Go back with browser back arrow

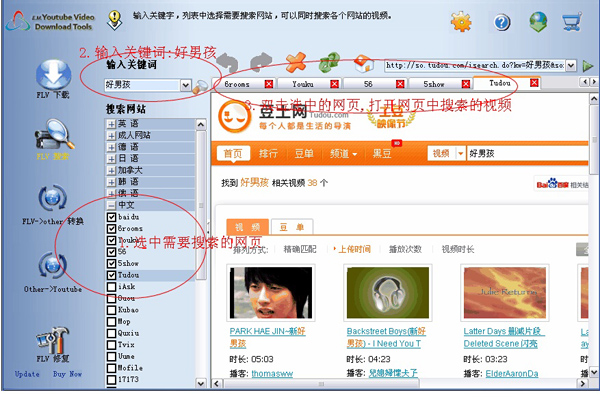pyautogui.click(x=228, y=62)
